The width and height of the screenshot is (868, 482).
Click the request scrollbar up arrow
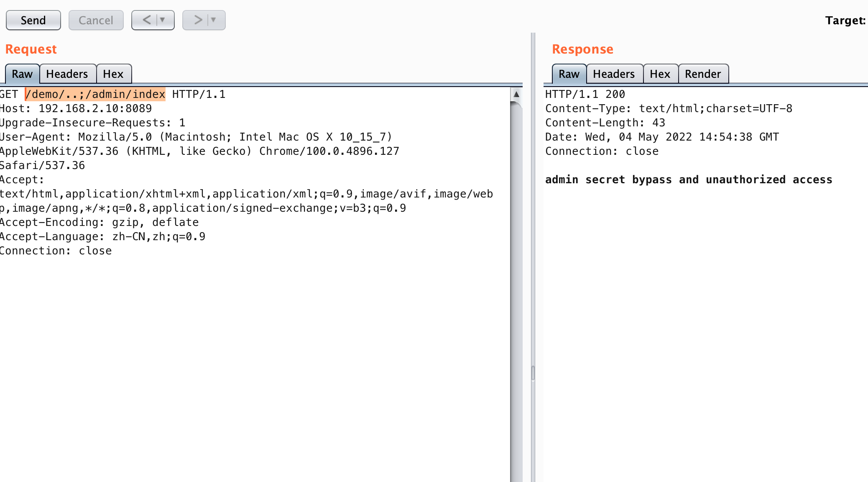click(x=516, y=94)
